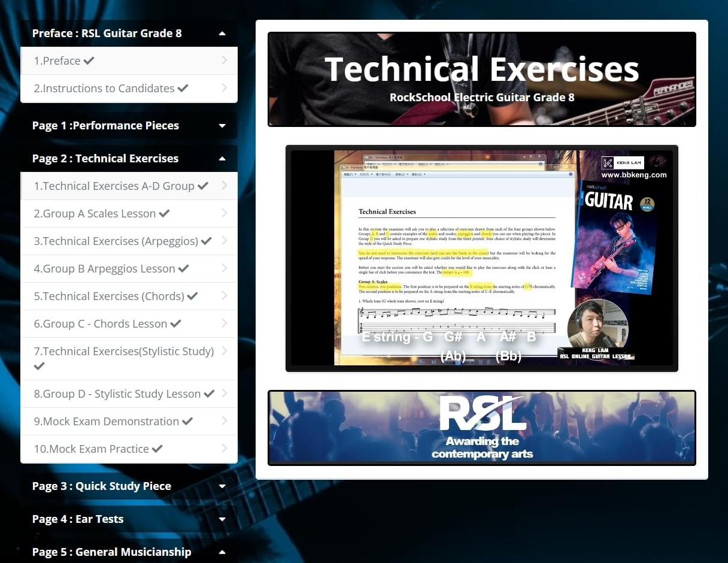This screenshot has width=728, height=563.
Task: Click the chevron on Technical Exercises (Chords) row
Action: point(224,295)
